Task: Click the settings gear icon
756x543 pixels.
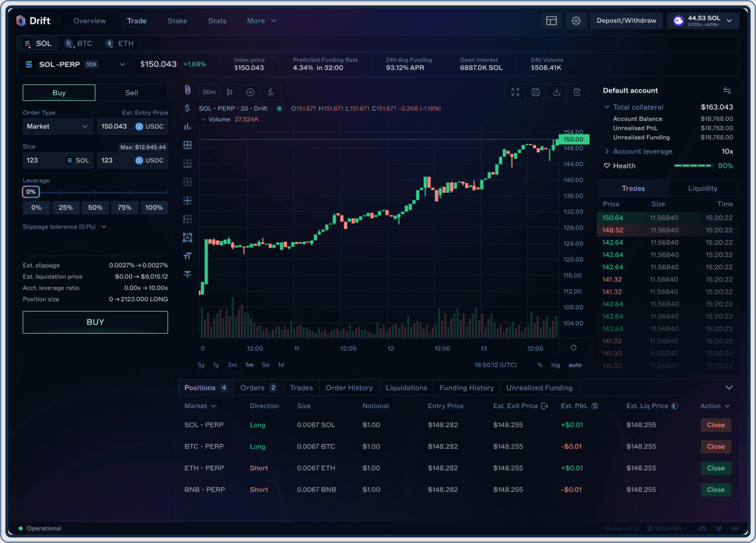Action: pyautogui.click(x=576, y=21)
